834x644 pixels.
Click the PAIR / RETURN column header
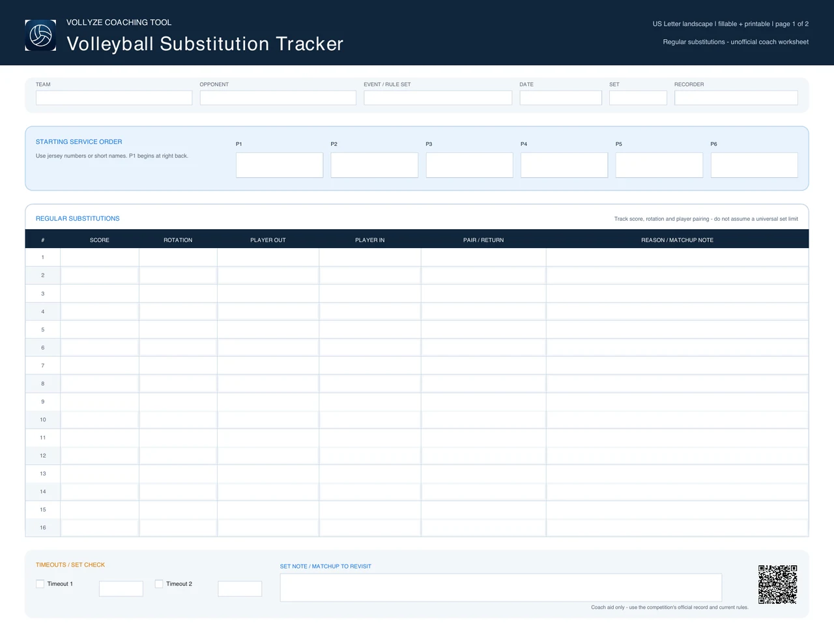click(x=483, y=240)
